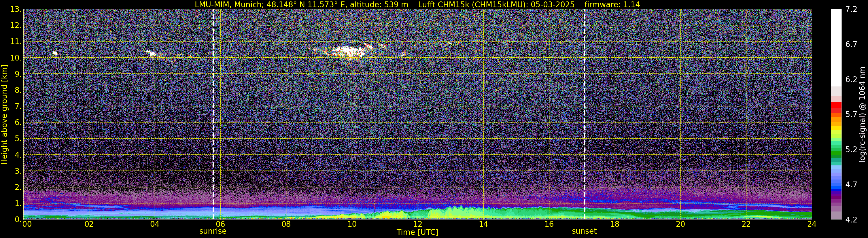This screenshot has width=868, height=238.
Task: Click the 'sunrise' label below the time axis
Action: [213, 231]
